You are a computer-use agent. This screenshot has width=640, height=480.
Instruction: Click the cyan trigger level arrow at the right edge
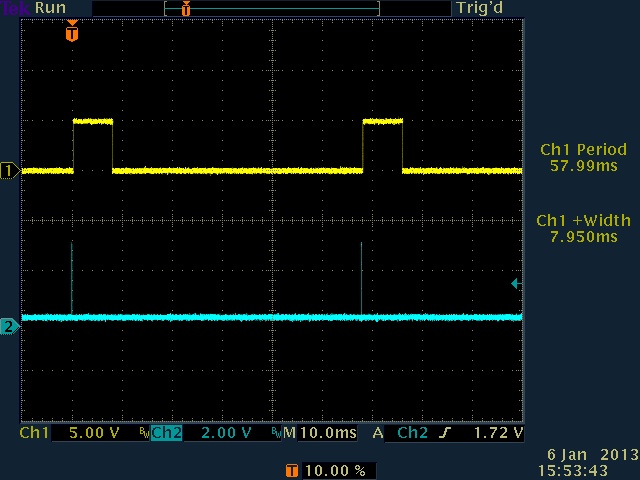(x=516, y=283)
